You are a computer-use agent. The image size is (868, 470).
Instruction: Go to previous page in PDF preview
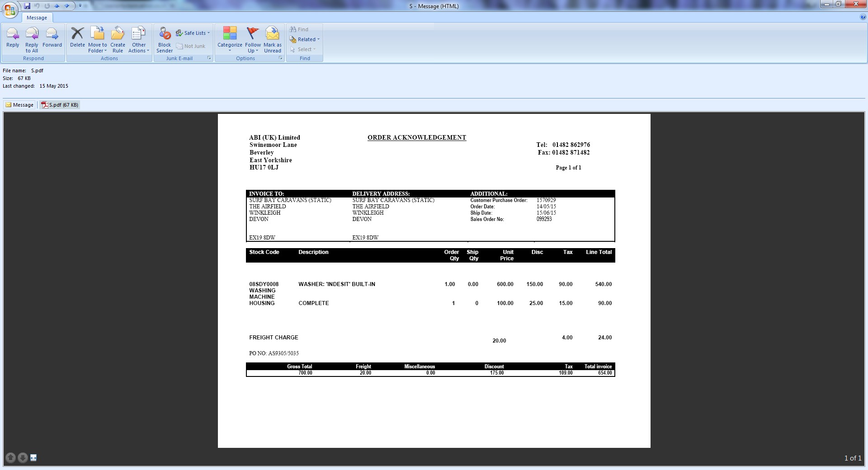(11, 458)
